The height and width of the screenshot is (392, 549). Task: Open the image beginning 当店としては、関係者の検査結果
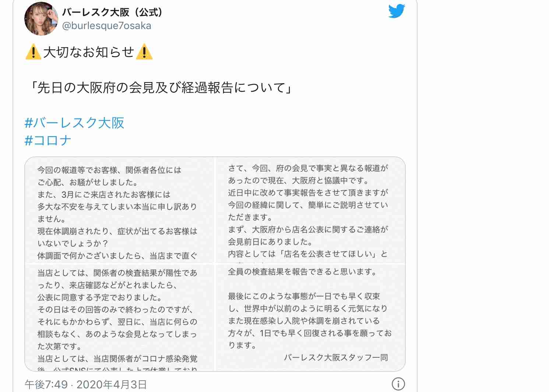click(x=119, y=317)
